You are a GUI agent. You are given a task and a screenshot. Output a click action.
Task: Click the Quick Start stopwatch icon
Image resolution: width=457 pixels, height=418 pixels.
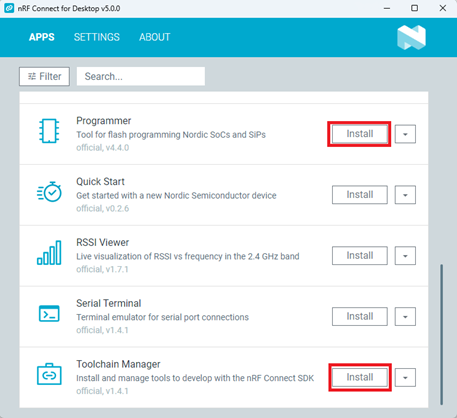49,192
